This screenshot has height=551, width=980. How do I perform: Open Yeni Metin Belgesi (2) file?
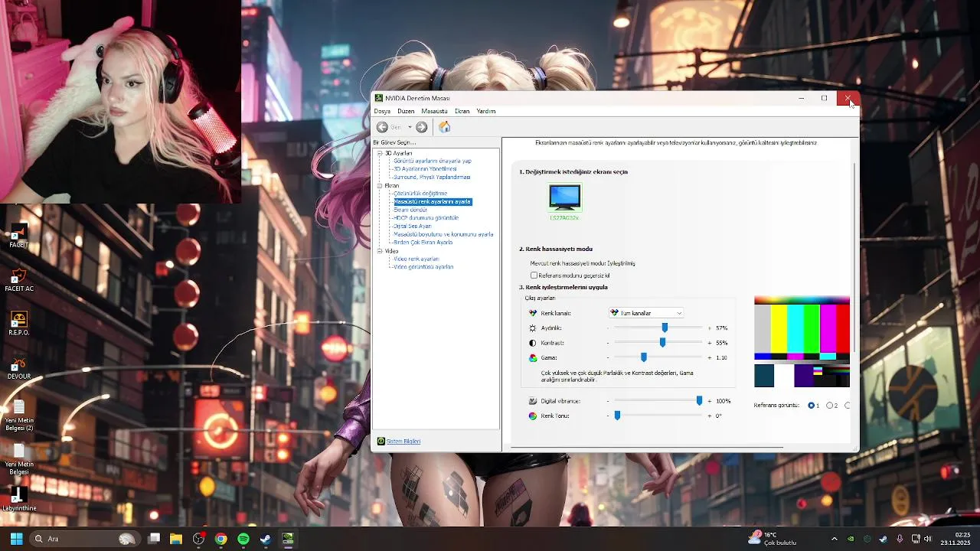pos(19,416)
